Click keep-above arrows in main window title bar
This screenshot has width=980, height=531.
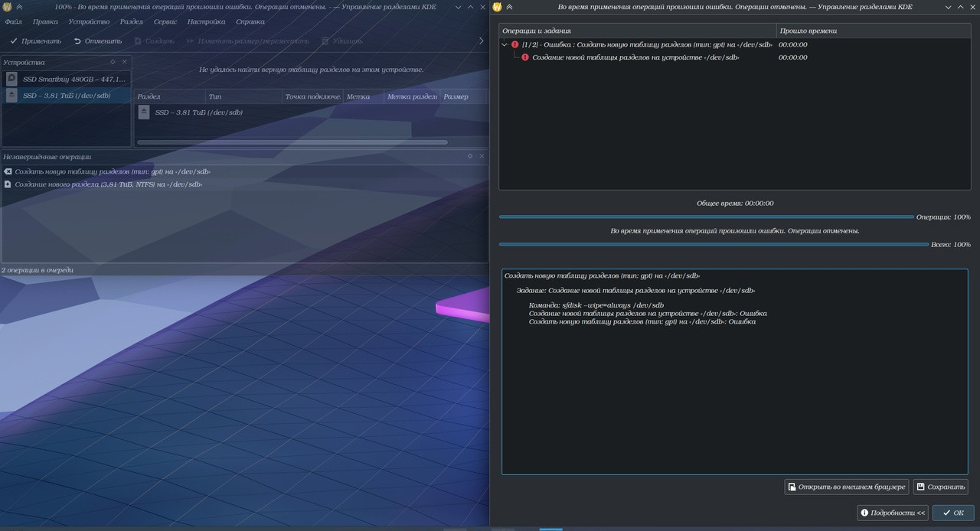coord(19,7)
